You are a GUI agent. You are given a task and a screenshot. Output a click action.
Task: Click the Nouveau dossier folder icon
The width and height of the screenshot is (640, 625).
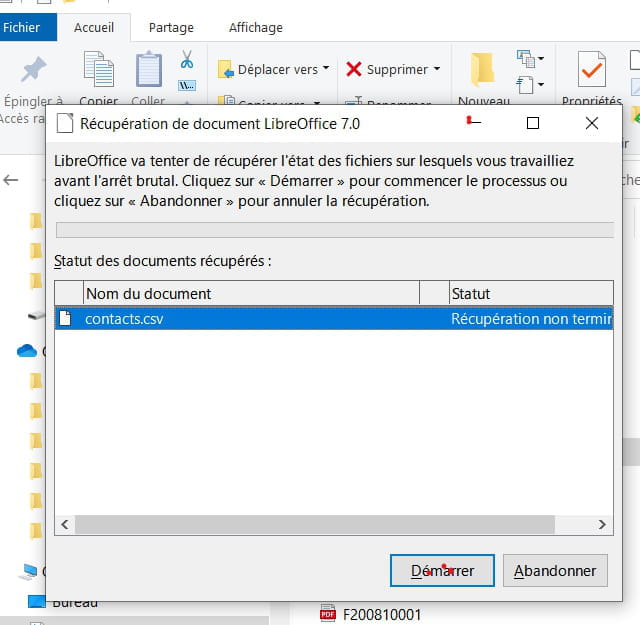tap(482, 69)
